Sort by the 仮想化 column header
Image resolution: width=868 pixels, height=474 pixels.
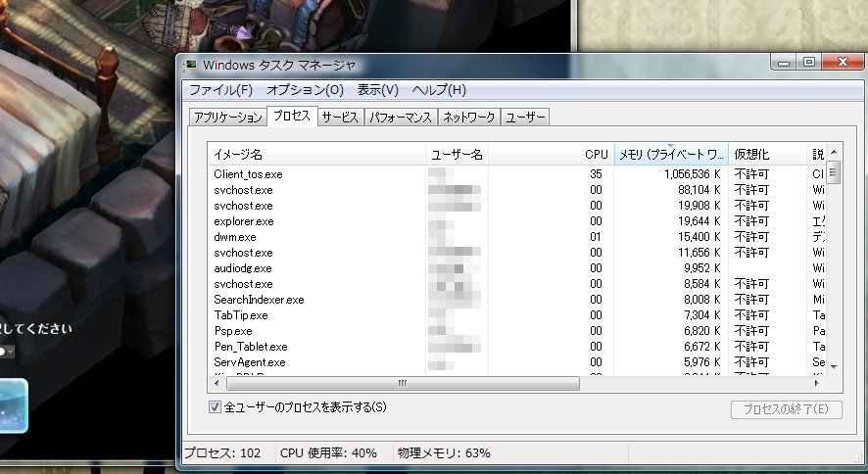(768, 155)
